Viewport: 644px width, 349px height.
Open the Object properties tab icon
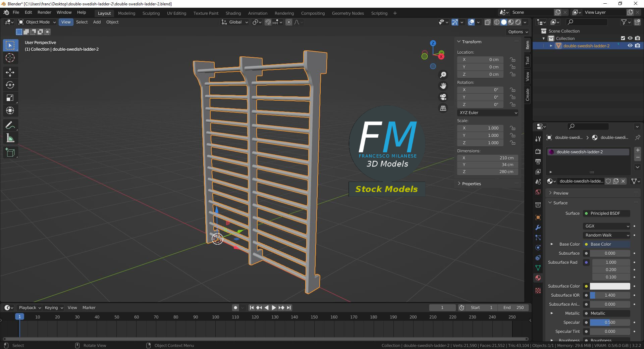[x=538, y=217]
